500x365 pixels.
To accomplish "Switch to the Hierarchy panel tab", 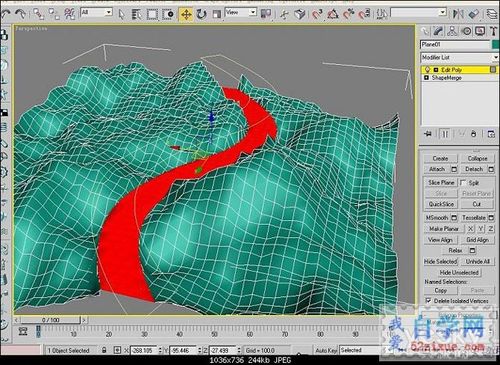I will [452, 31].
